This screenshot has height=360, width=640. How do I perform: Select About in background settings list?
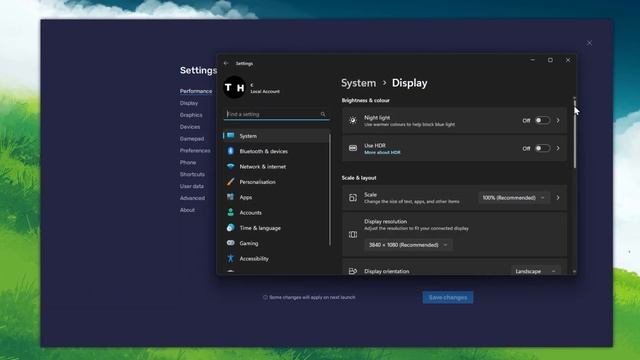187,210
